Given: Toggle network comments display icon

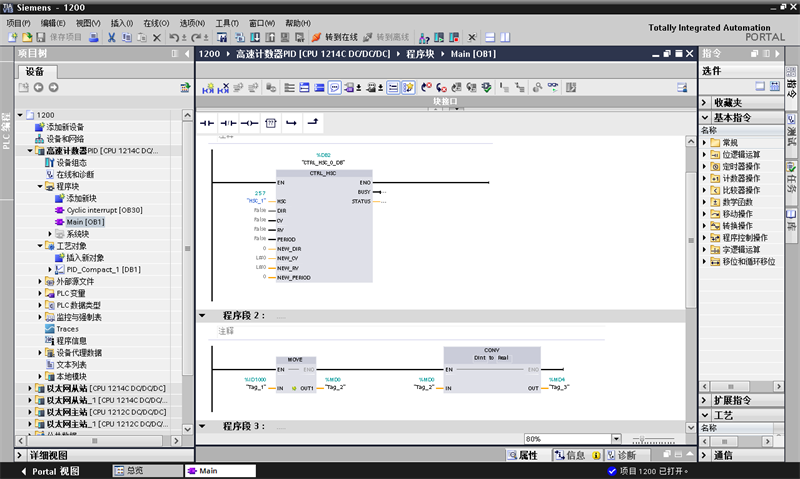Looking at the screenshot, I should click(334, 88).
